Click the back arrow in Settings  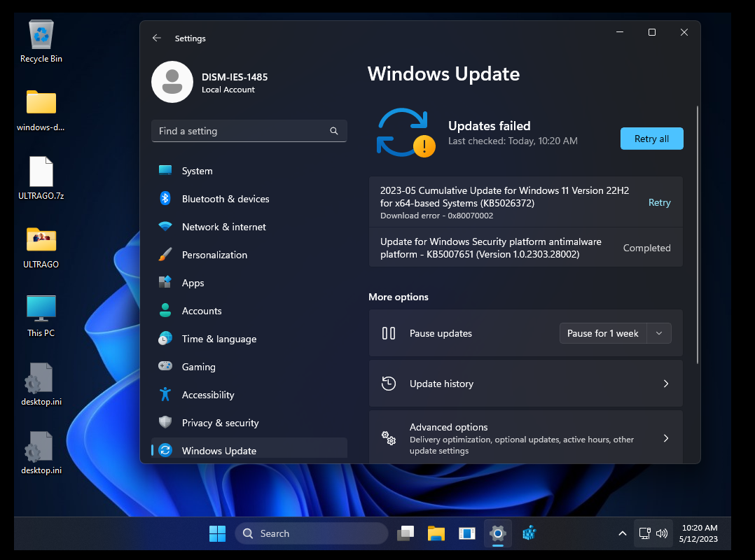[x=156, y=38]
